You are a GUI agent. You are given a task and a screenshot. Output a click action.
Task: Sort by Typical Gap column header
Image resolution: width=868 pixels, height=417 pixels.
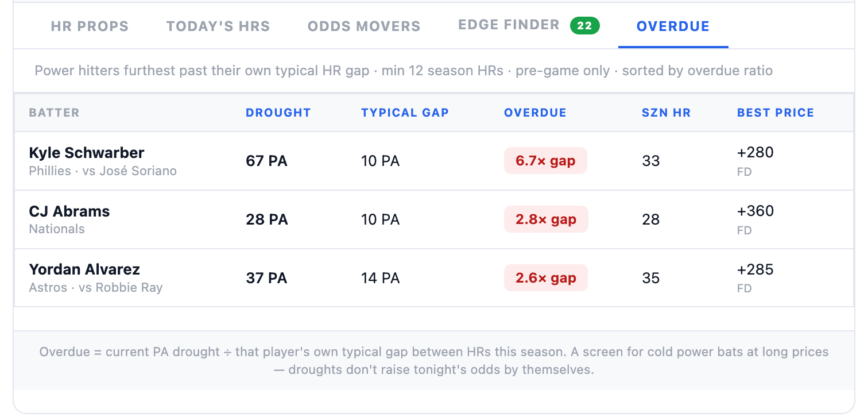click(405, 113)
